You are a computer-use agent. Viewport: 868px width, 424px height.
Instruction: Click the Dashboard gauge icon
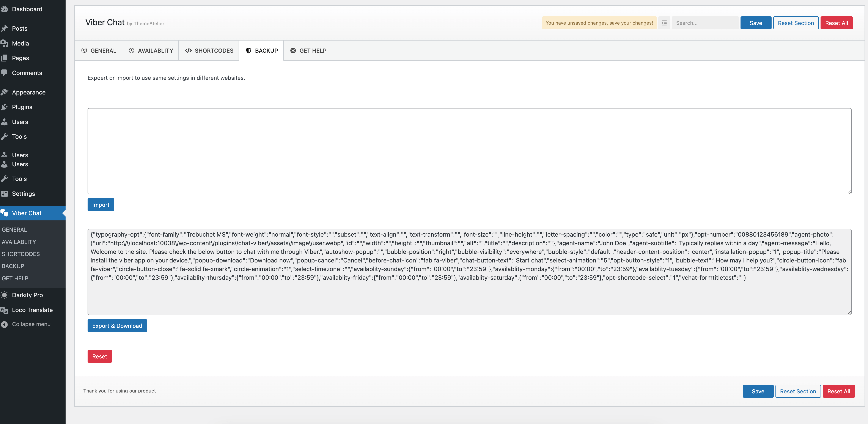pos(4,9)
